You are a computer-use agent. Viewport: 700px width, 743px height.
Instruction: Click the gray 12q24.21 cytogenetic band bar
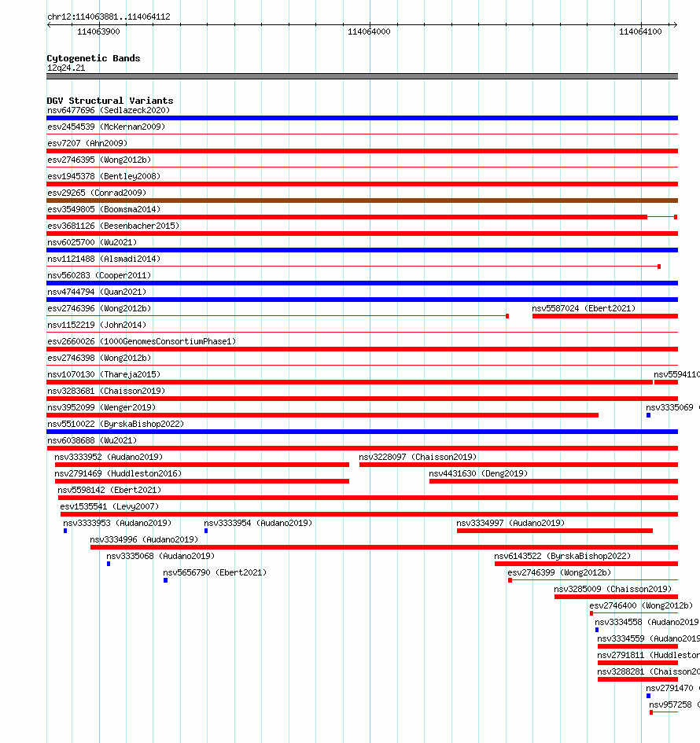tap(362, 76)
